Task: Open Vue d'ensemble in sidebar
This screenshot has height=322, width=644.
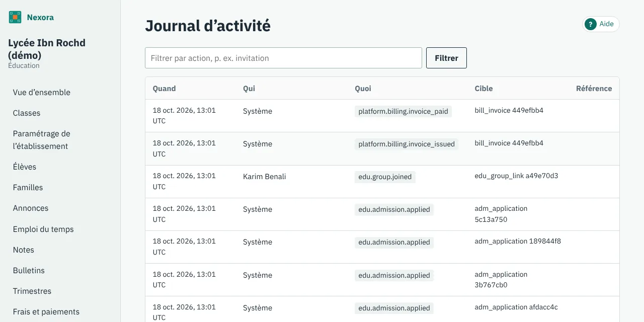Action: [42, 93]
